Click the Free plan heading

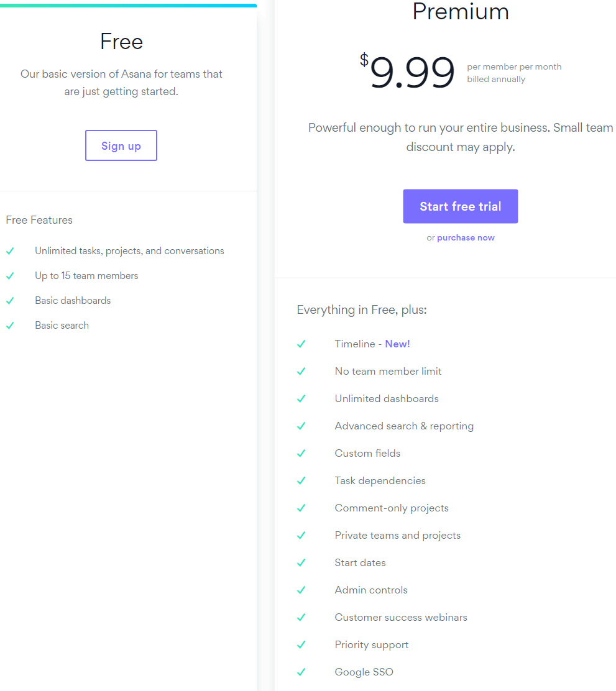(x=121, y=42)
